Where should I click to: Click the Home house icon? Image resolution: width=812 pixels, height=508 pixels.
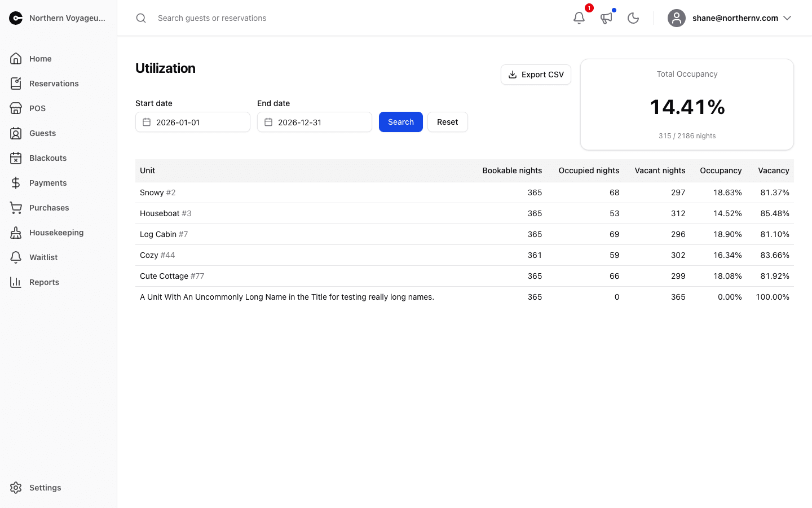(16, 59)
